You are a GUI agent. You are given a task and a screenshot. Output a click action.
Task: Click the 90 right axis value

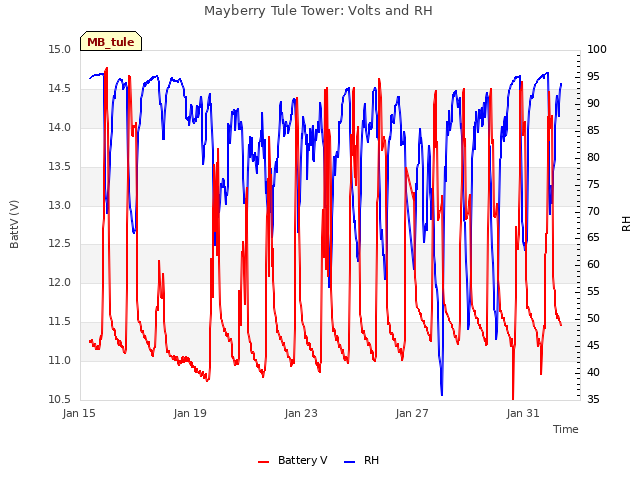click(x=593, y=104)
